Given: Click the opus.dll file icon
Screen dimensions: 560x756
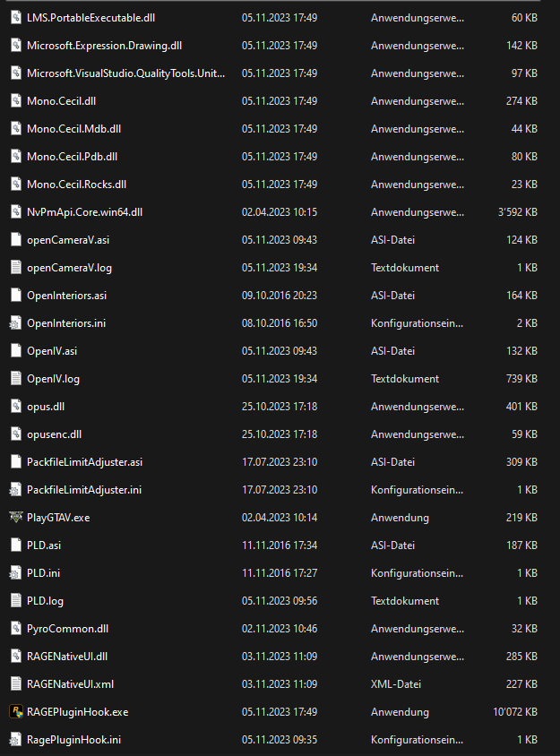Looking at the screenshot, I should click(x=15, y=407).
